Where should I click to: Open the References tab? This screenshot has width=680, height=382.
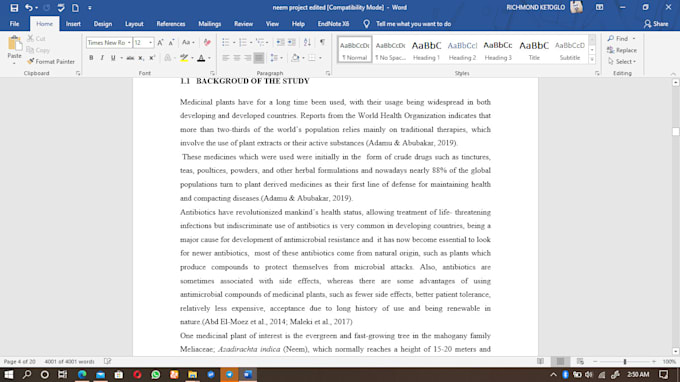point(171,24)
